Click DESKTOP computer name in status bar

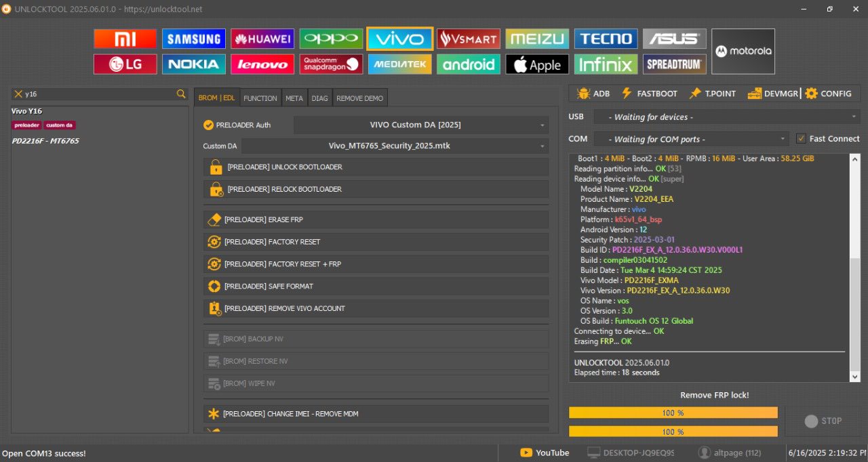point(631,453)
